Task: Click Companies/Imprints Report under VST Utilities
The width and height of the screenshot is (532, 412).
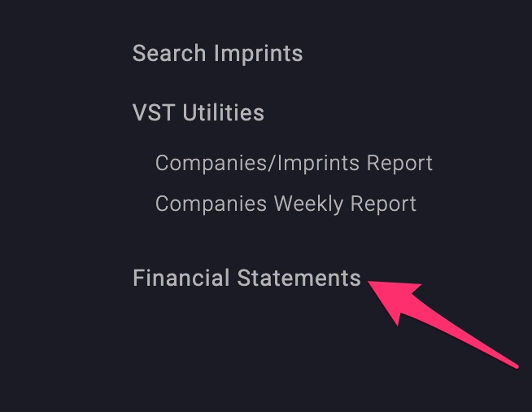Action: 294,163
